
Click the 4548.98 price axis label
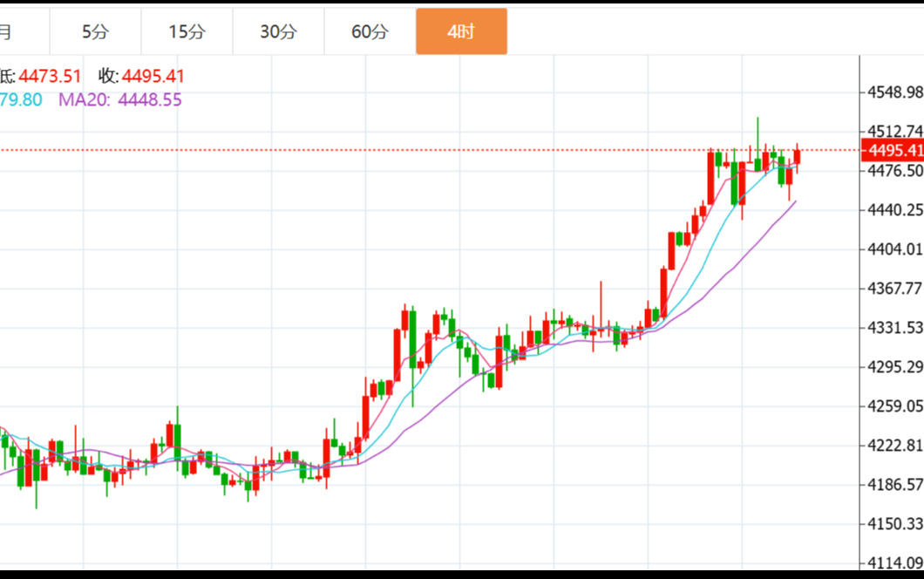pyautogui.click(x=894, y=92)
